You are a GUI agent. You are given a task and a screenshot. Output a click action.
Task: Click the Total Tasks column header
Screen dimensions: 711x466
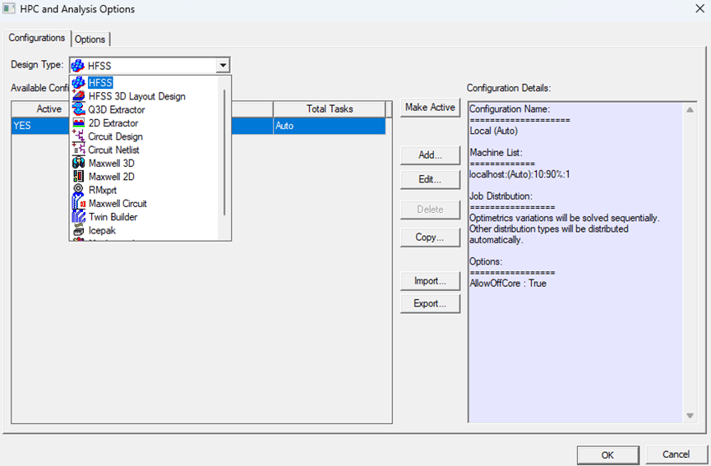(x=330, y=109)
